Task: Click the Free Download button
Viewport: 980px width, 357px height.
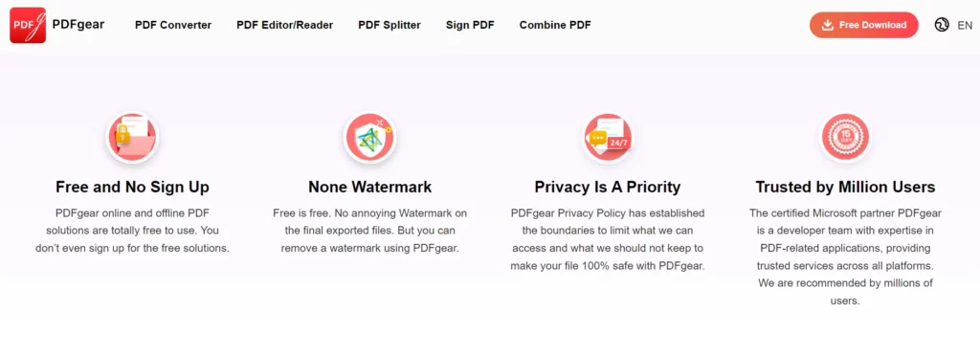Action: [x=864, y=25]
